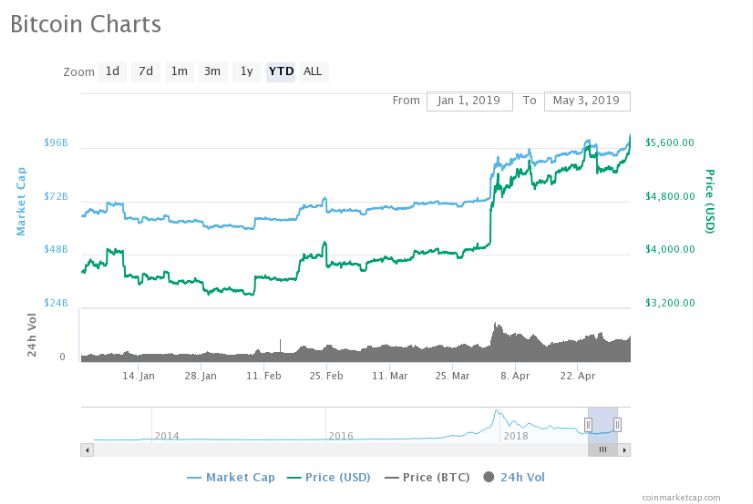Click the vertical Market Cap axis title
753x504 pixels.
pyautogui.click(x=21, y=201)
